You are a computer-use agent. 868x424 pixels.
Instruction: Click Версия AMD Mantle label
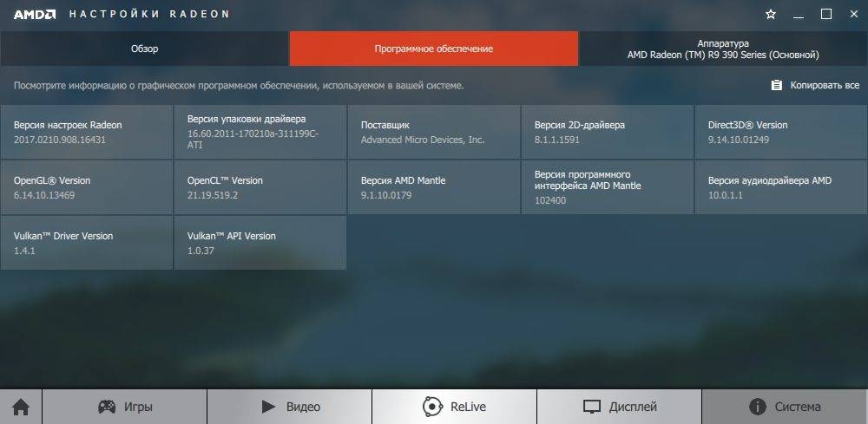[x=403, y=180]
